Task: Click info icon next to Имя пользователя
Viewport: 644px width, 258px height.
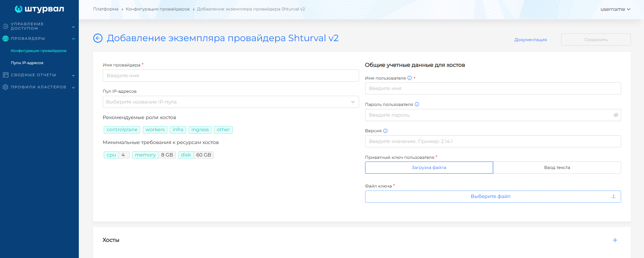Action: click(410, 78)
